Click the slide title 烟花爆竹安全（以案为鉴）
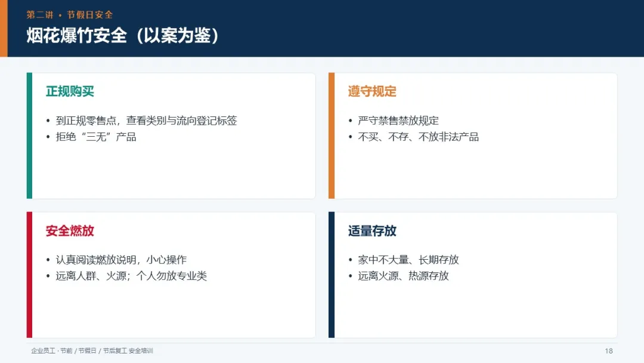This screenshot has height=363, width=644. [x=122, y=35]
